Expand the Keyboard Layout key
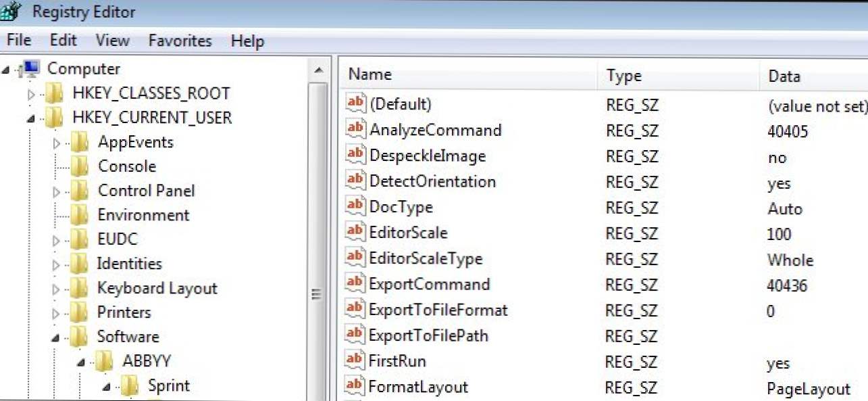The width and height of the screenshot is (868, 401). (57, 289)
